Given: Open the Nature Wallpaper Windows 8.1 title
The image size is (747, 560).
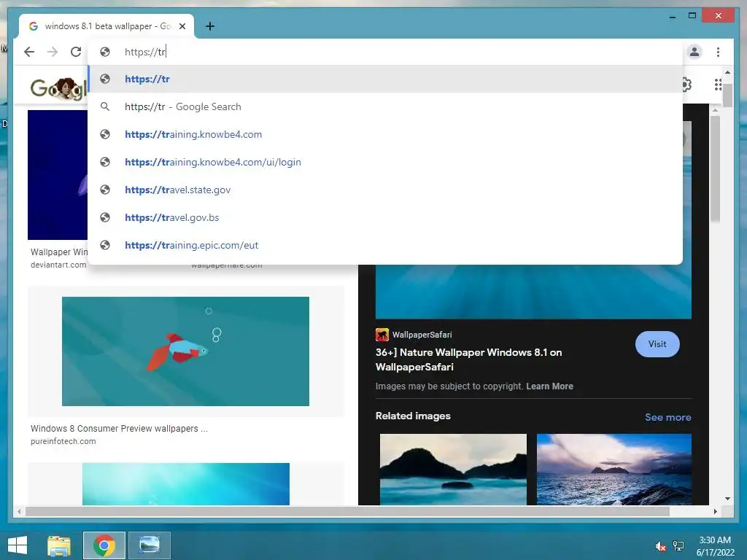Looking at the screenshot, I should [x=469, y=359].
